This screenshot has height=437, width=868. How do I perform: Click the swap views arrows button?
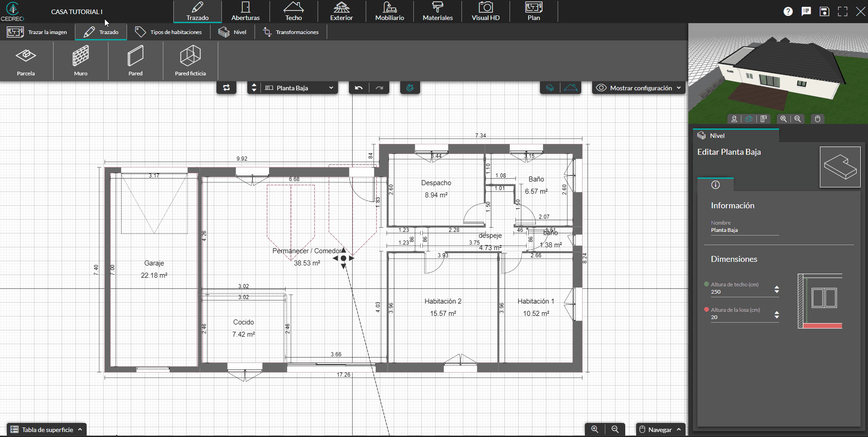[226, 88]
